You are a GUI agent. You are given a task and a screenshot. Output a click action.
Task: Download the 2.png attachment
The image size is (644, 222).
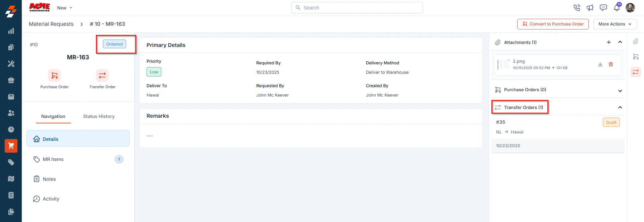pyautogui.click(x=600, y=64)
